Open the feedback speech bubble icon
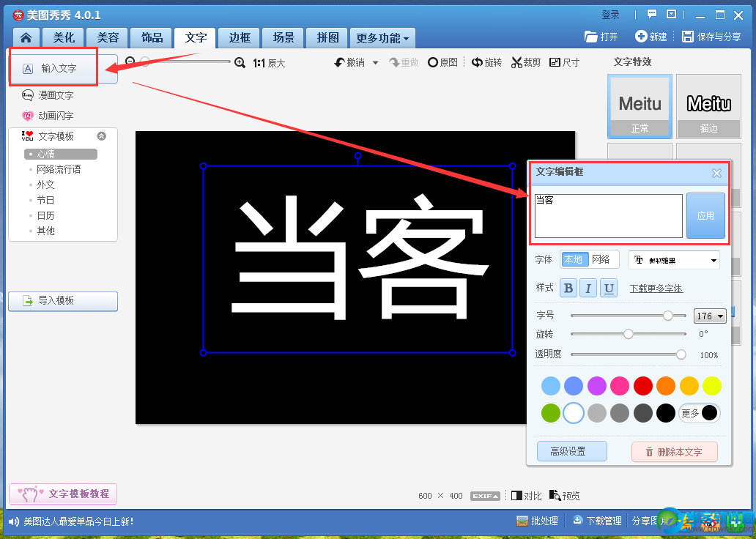Screen dimensions: 756x539 tap(652, 14)
